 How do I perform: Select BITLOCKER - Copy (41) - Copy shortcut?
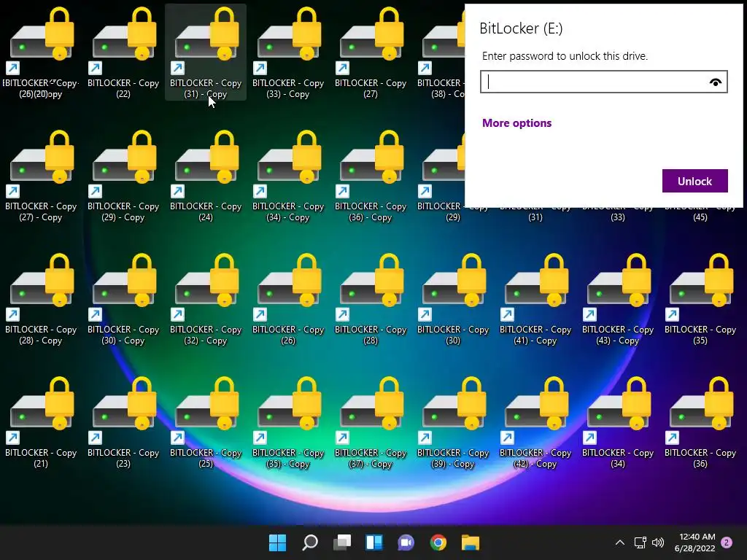point(535,299)
